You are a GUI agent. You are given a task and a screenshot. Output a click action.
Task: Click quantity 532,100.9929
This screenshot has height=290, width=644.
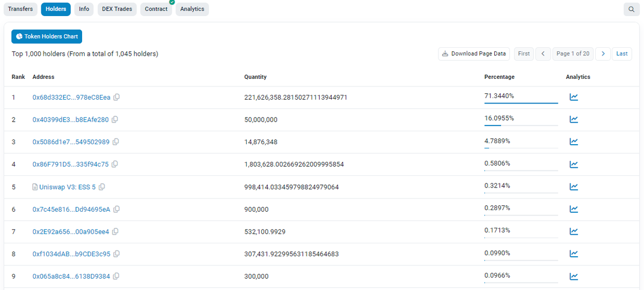coord(265,232)
